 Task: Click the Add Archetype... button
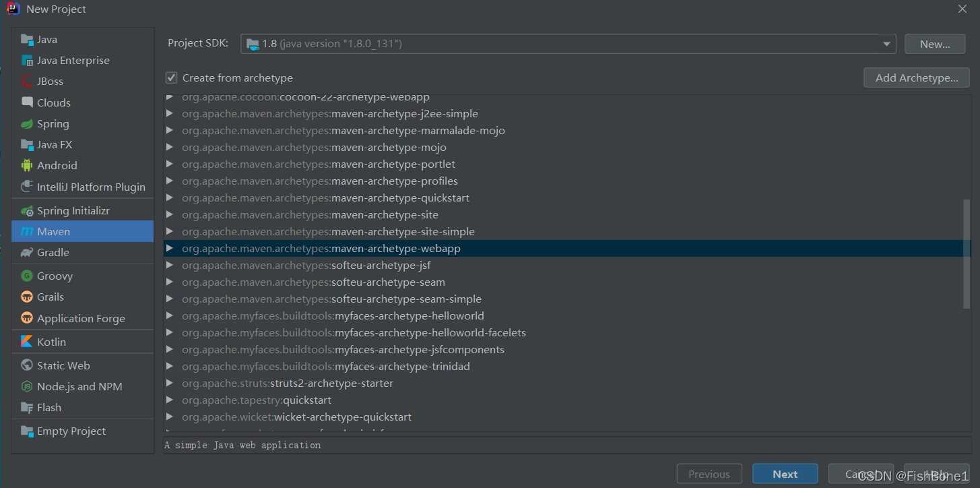click(917, 78)
